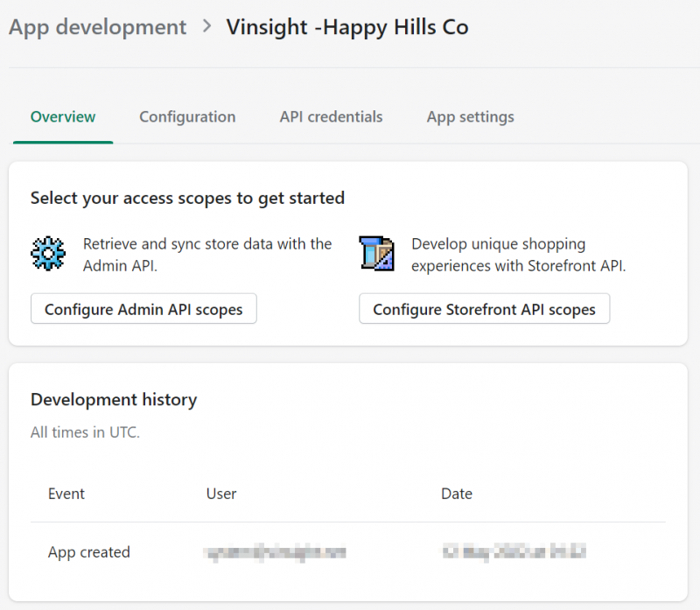Click the Admin API gear icon

click(48, 253)
